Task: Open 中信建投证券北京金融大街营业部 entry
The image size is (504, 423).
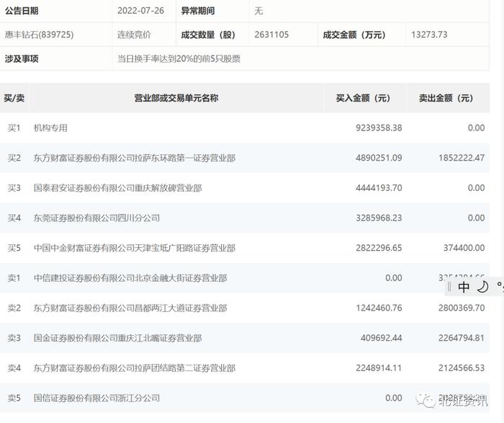Action: point(130,278)
